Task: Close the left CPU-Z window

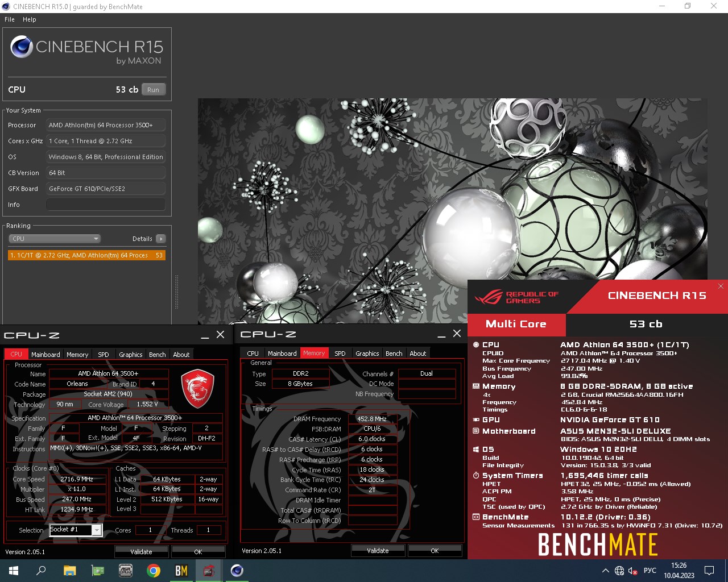Action: (221, 335)
